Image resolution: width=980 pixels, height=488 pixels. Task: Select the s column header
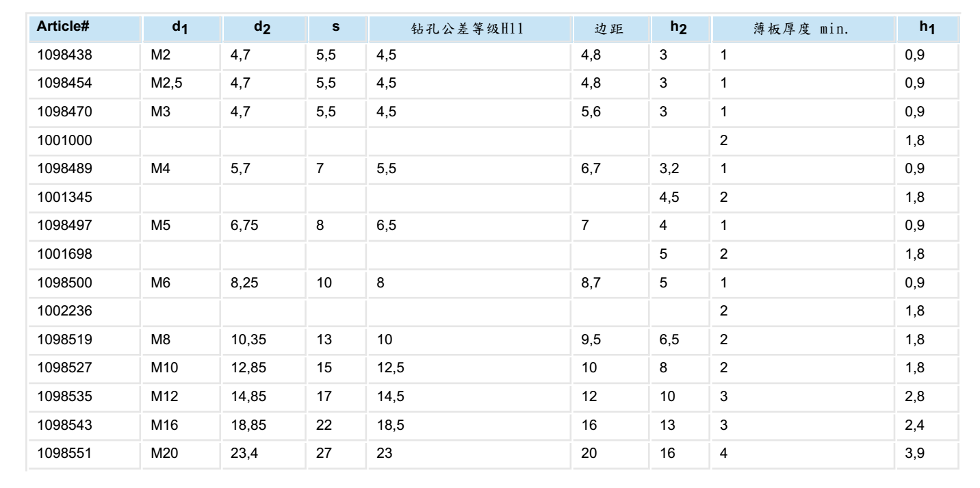click(336, 28)
